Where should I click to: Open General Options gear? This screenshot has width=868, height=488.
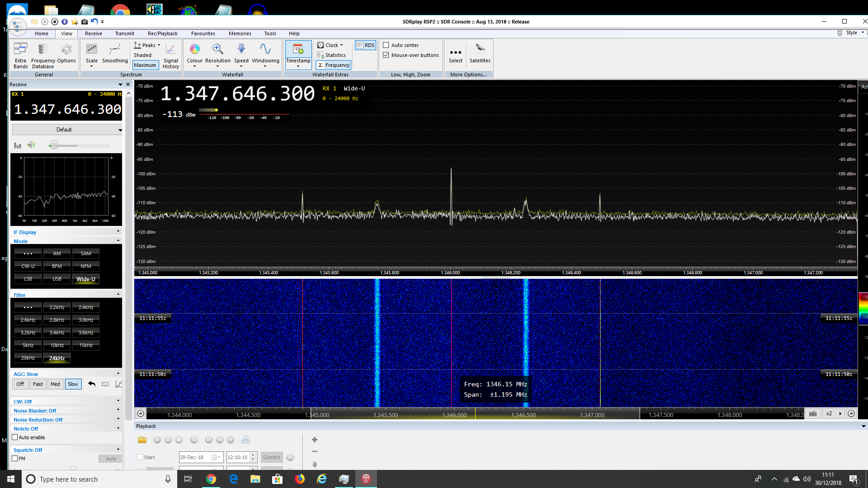pos(66,53)
